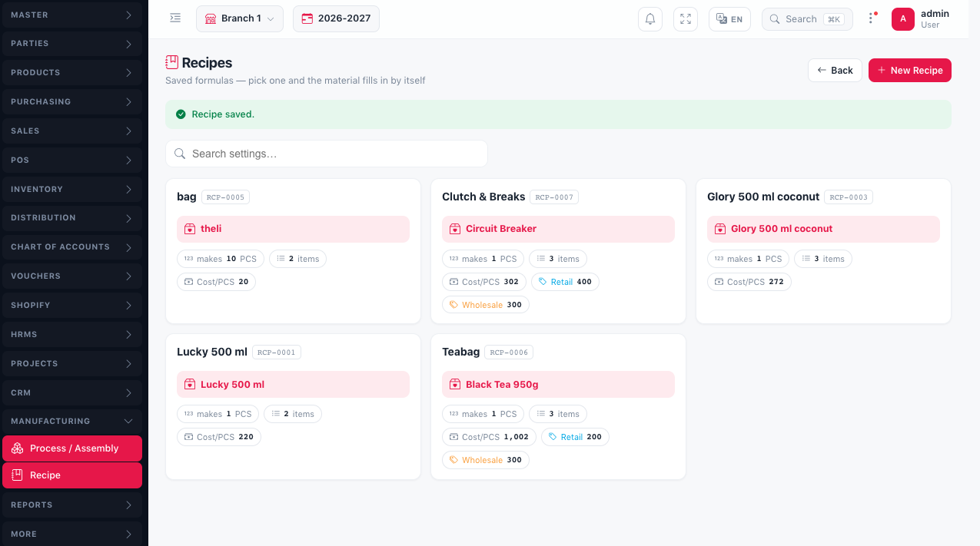Viewport: 980px width, 546px height.
Task: Click the admin avatar icon
Action: [x=903, y=19]
